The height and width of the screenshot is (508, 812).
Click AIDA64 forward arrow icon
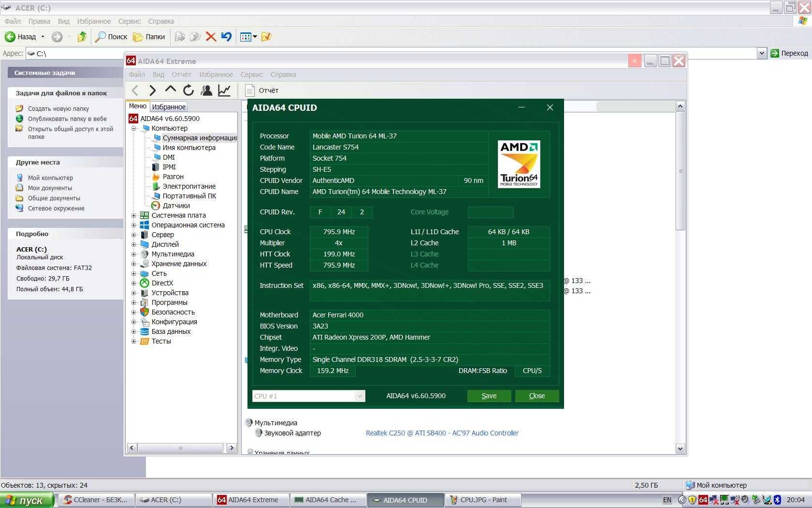[152, 90]
